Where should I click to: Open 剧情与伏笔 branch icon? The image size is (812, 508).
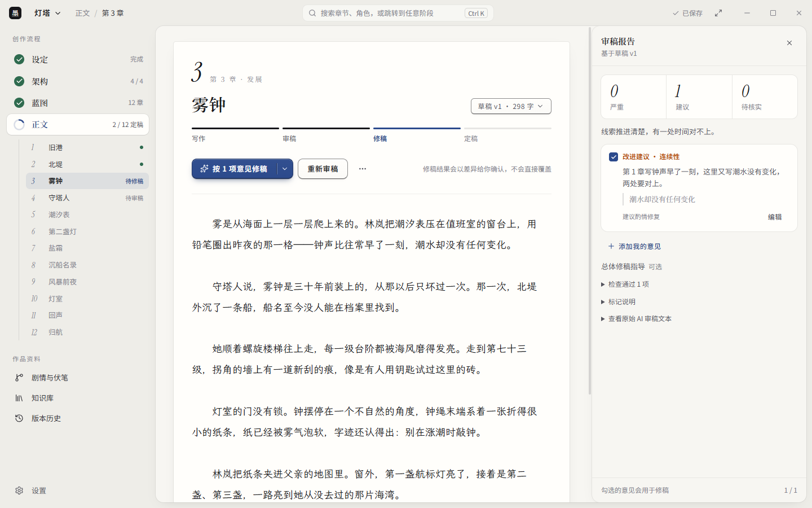point(19,378)
